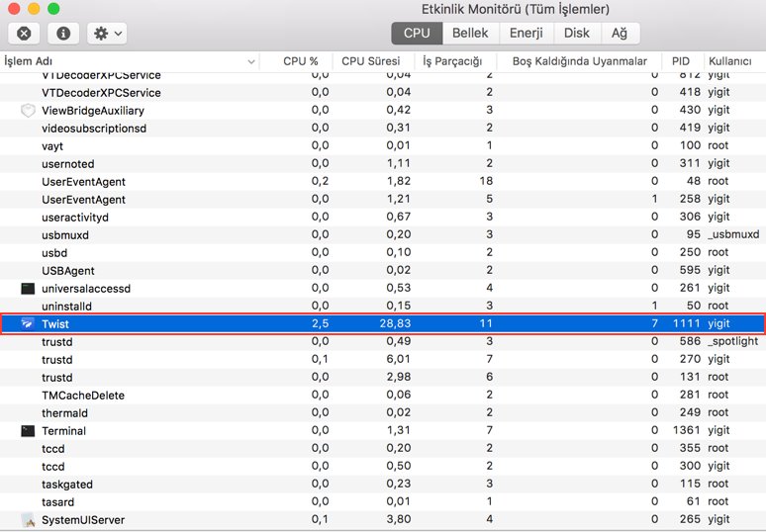Select the ViewBridgeAuxiliary process row
The height and width of the screenshot is (532, 766).
point(383,111)
